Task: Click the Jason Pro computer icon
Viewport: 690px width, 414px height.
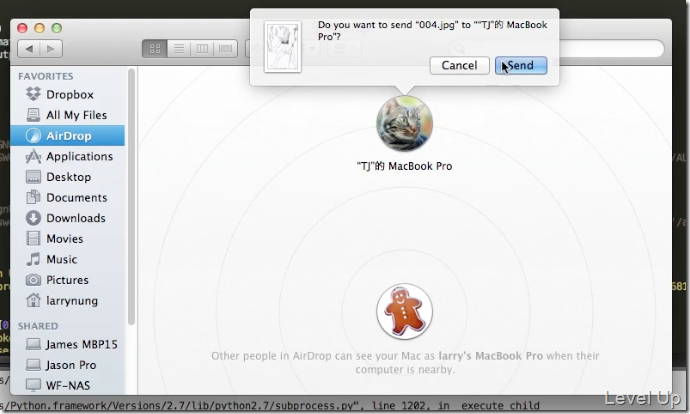Action: click(33, 365)
